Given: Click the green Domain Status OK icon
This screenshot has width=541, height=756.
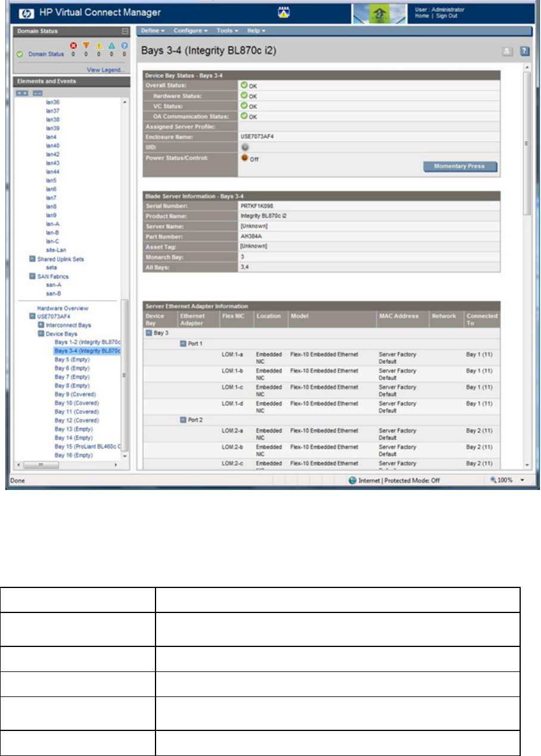Looking at the screenshot, I should tap(20, 54).
